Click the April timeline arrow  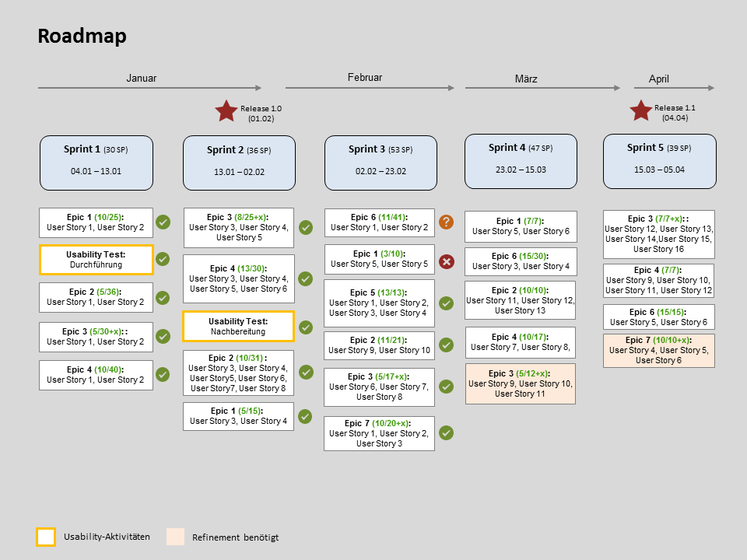point(674,88)
